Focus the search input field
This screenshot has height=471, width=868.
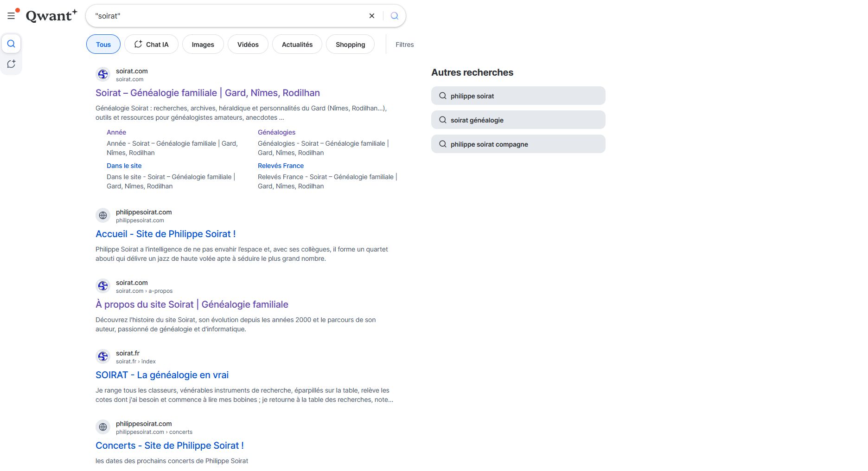click(230, 16)
